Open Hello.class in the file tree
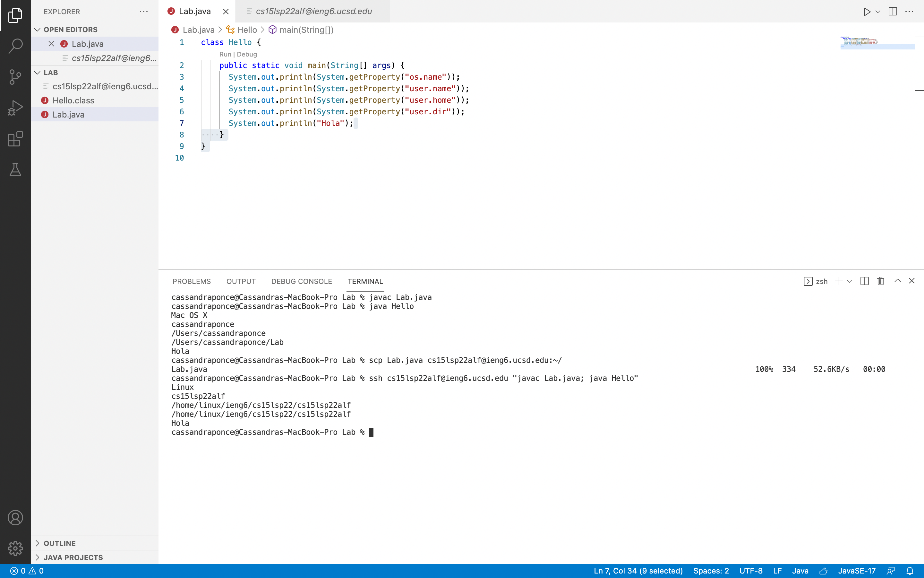 (95, 101)
